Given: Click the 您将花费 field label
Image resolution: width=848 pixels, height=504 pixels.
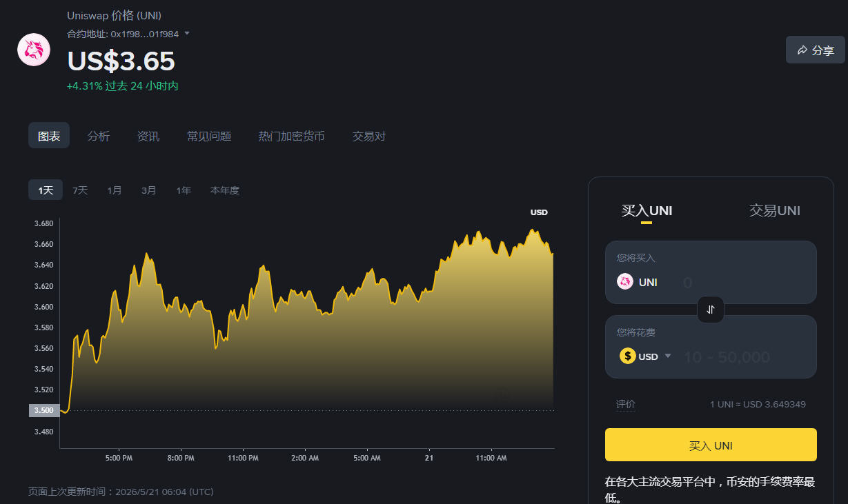Looking at the screenshot, I should (x=636, y=332).
